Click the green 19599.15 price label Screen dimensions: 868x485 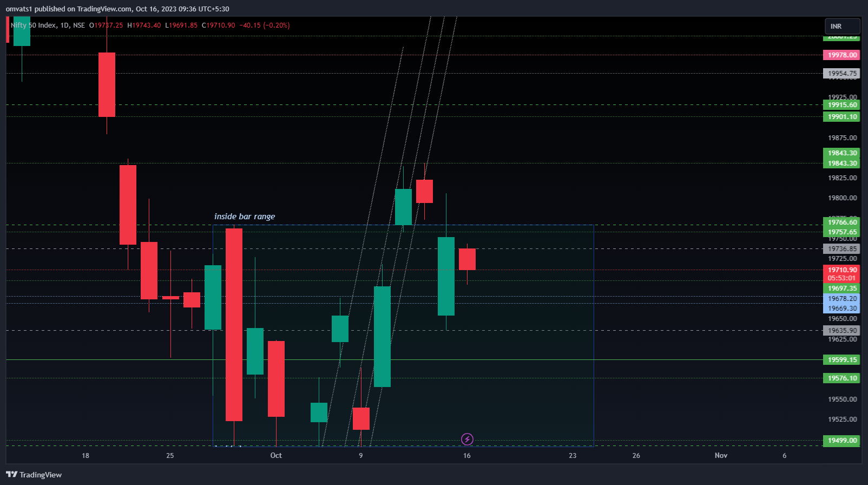841,360
